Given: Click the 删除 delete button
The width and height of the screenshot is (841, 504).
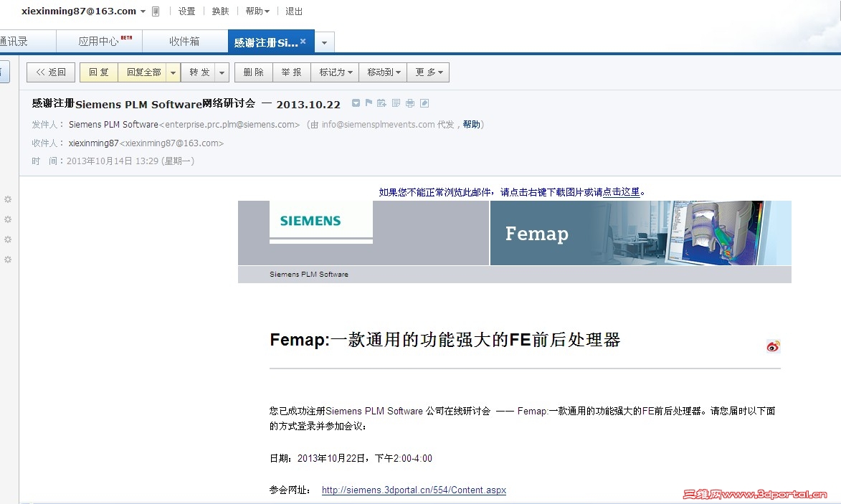Looking at the screenshot, I should click(254, 72).
